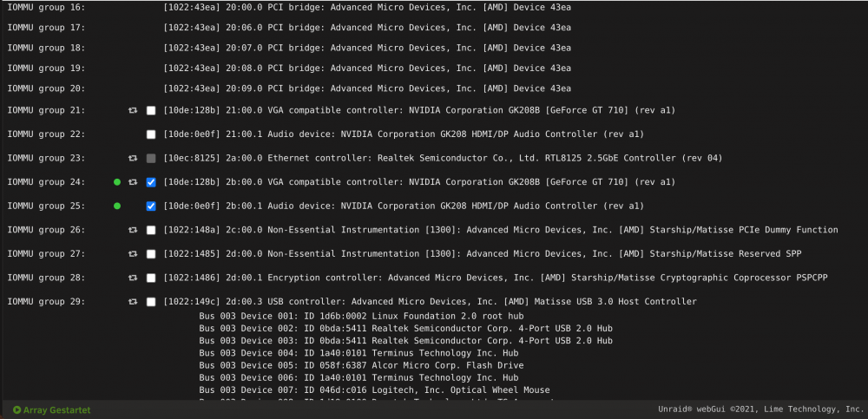Click green status dot of IOMMU group 24
The height and width of the screenshot is (419, 868).
117,182
